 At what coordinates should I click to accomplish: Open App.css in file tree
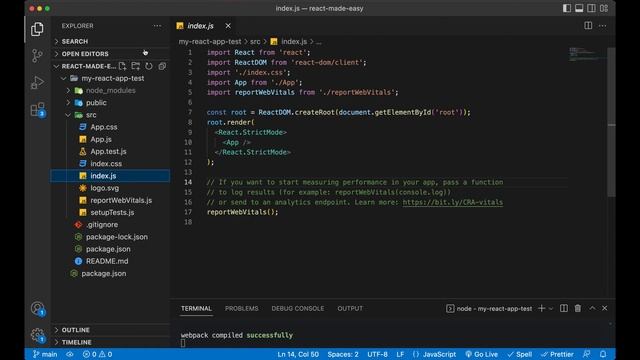point(110,127)
